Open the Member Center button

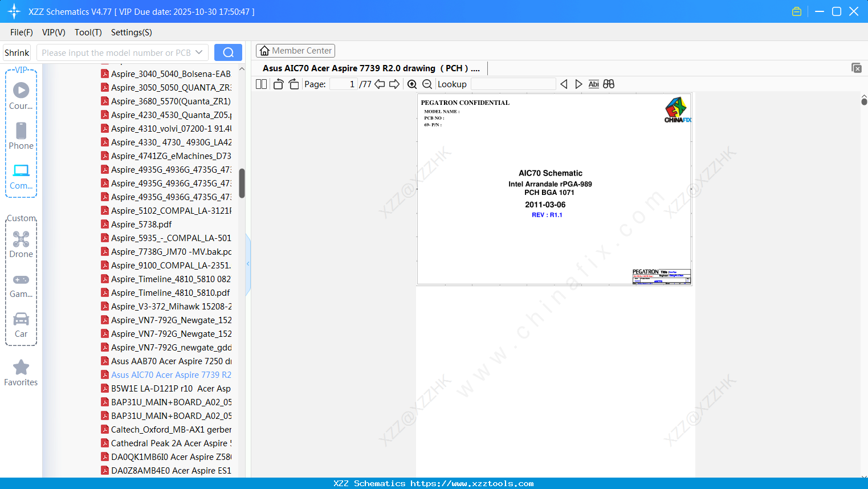click(x=295, y=51)
